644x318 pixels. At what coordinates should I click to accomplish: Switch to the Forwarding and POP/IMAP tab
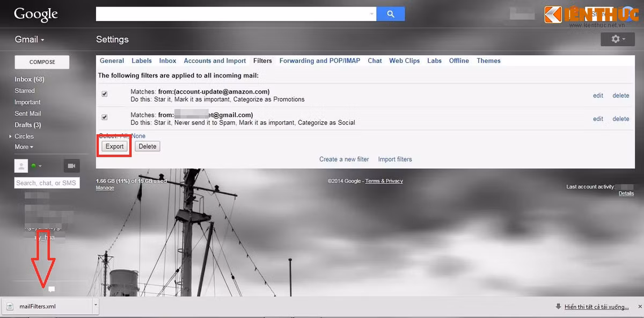319,61
